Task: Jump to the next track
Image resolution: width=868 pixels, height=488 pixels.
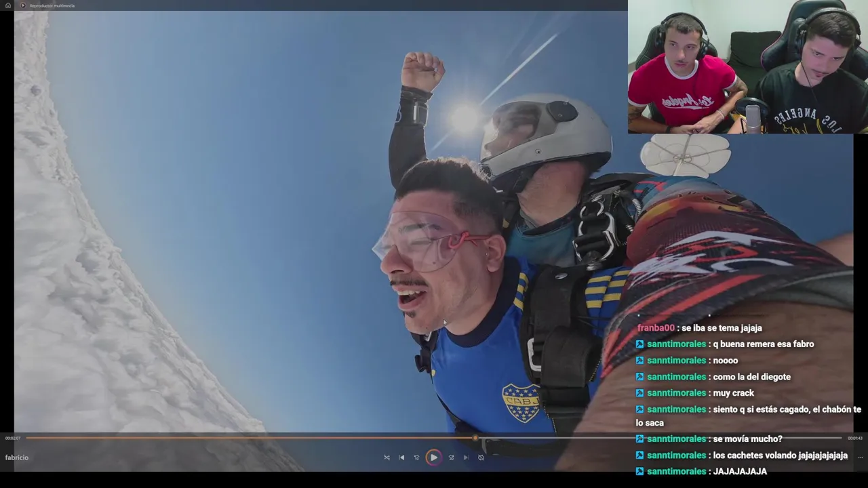Action: point(466,457)
